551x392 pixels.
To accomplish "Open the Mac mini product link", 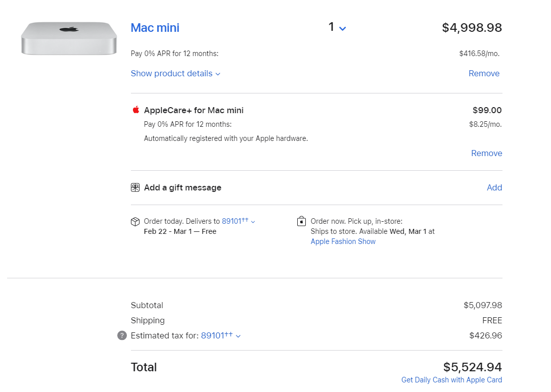I will [x=155, y=28].
